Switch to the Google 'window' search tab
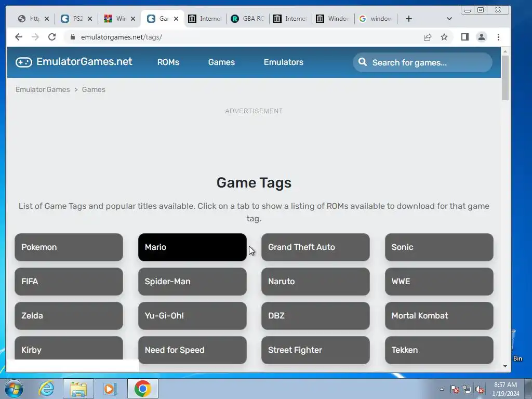532x399 pixels. [x=376, y=19]
